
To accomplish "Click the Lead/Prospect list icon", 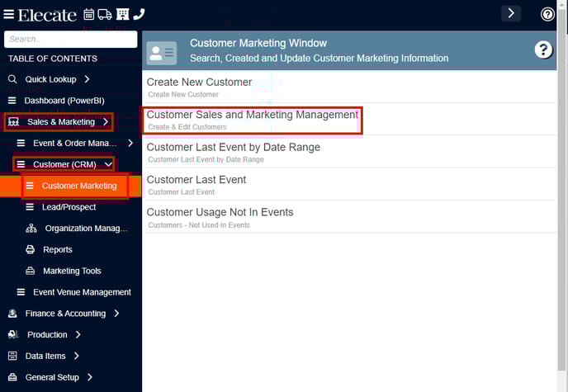I will (30, 207).
